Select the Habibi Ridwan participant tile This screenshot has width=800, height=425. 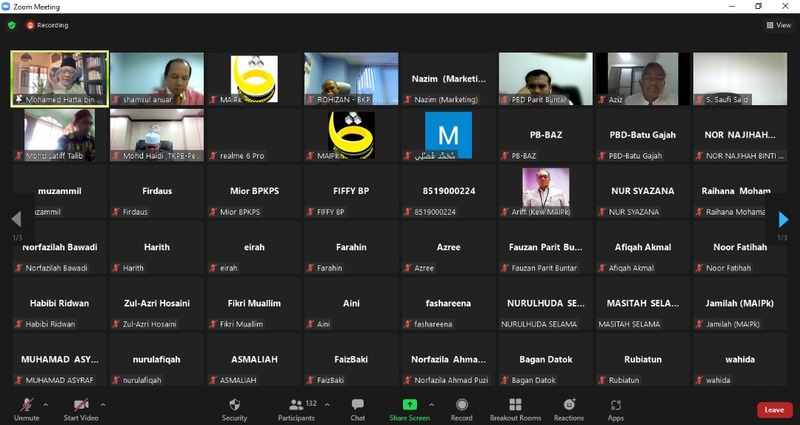tap(60, 304)
